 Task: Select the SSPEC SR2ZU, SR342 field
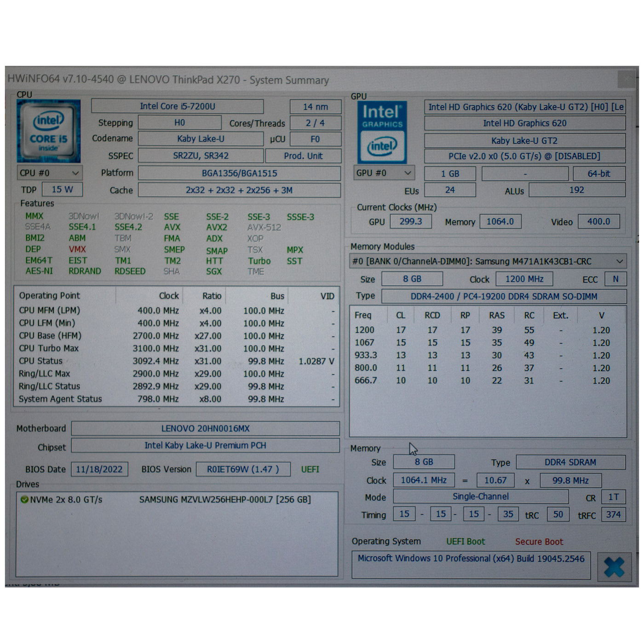tap(201, 155)
